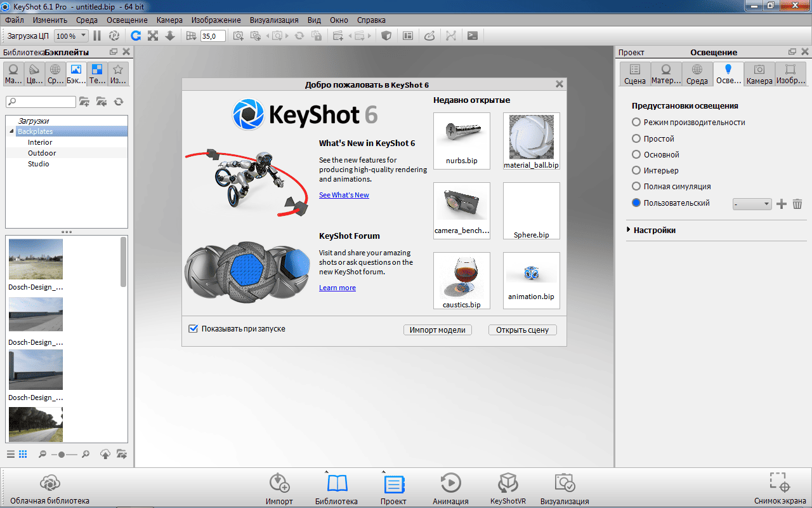Click the blue refresh geometry icon
Viewport: 812px width, 508px height.
136,36
